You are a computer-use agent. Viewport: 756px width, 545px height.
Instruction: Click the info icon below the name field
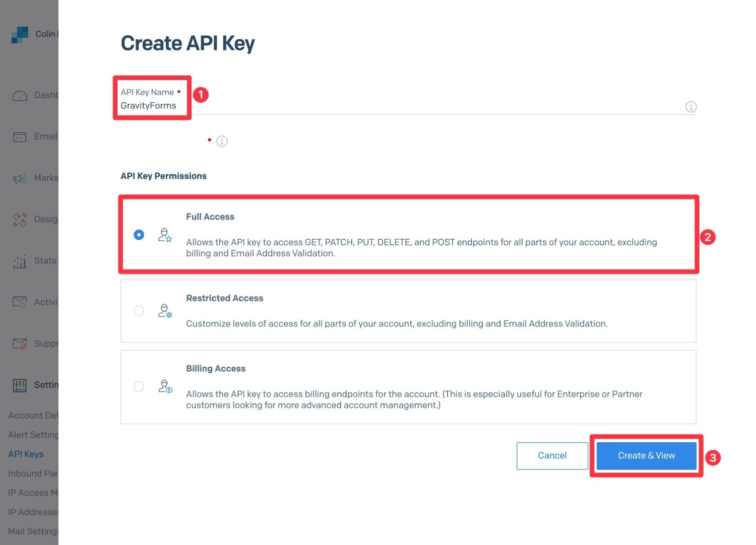pyautogui.click(x=222, y=142)
